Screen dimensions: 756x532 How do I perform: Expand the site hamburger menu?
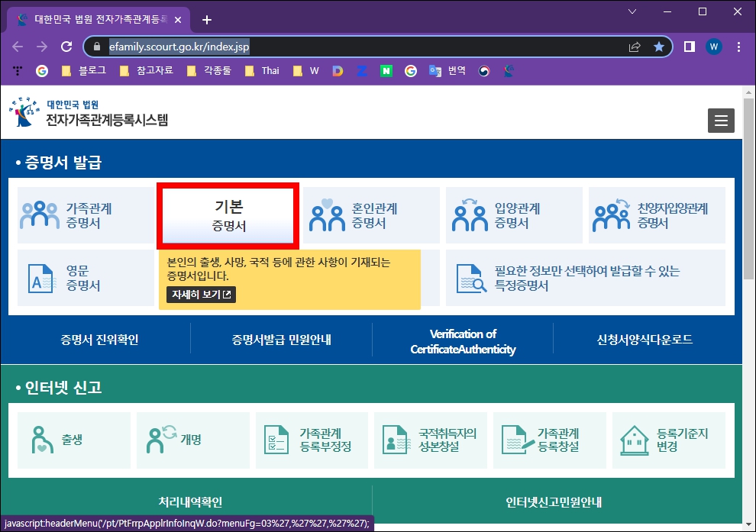[721, 120]
